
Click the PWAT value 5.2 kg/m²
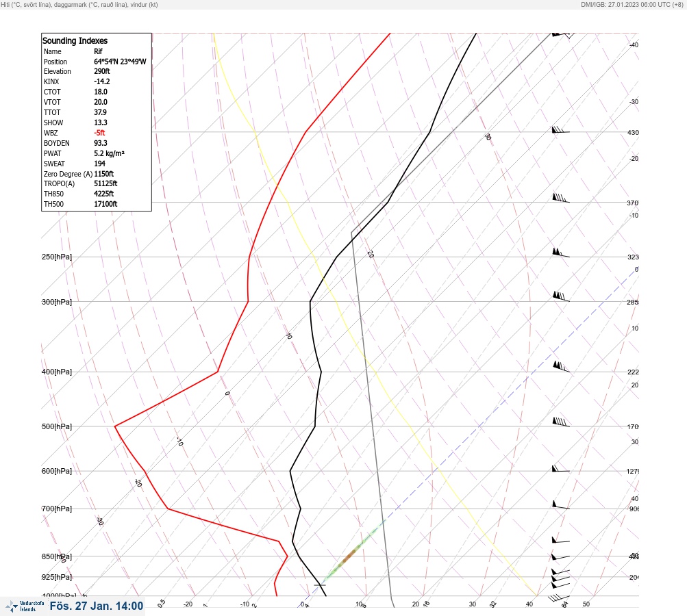[110, 153]
